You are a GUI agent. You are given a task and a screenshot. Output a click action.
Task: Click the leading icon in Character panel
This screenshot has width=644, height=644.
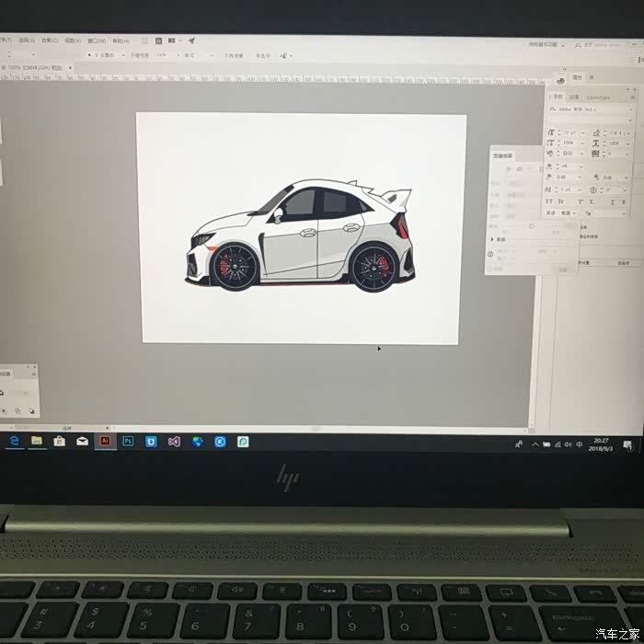click(596, 133)
